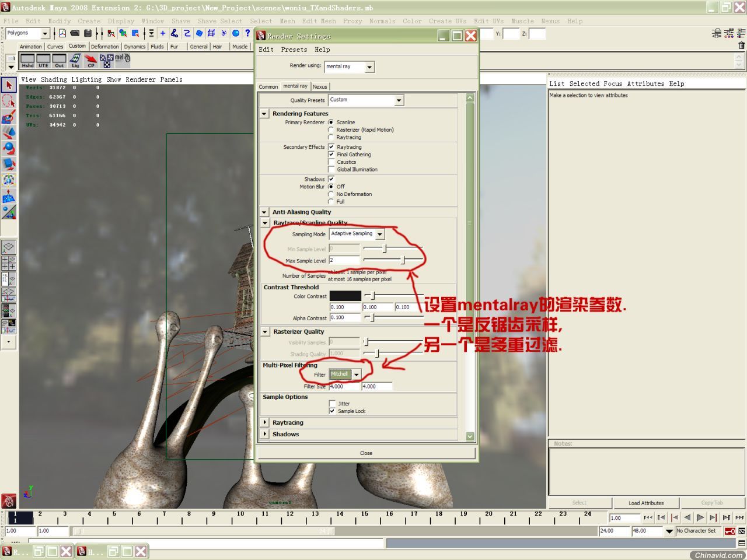This screenshot has height=560, width=747.
Task: Click the Close button in Render Settings
Action: pos(366,453)
